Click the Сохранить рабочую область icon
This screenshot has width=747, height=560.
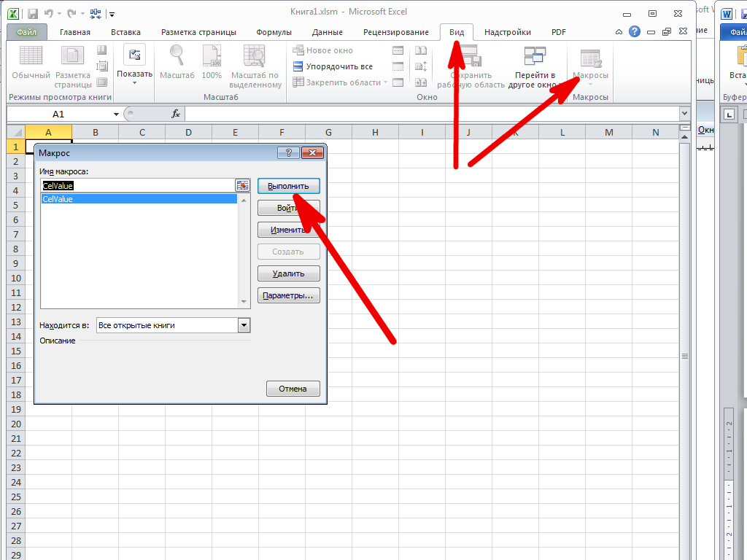(471, 55)
